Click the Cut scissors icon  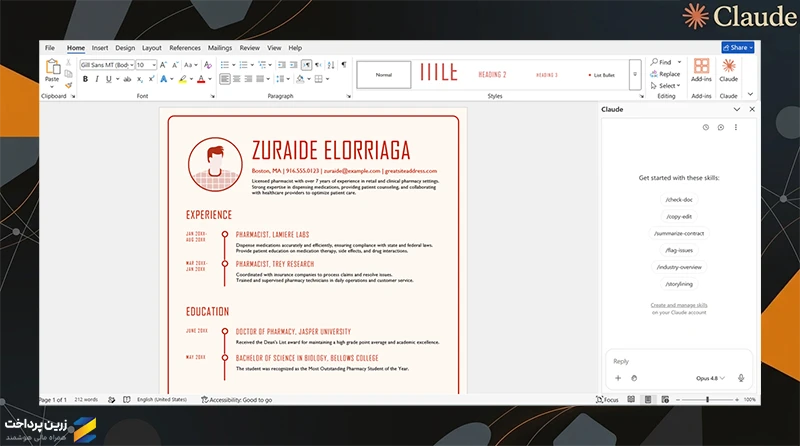(x=68, y=63)
